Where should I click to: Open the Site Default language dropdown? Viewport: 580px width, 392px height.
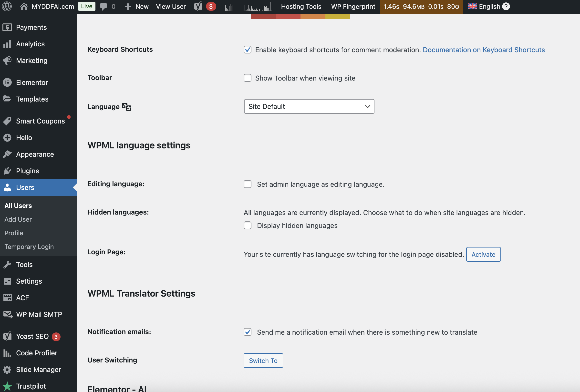coord(309,107)
